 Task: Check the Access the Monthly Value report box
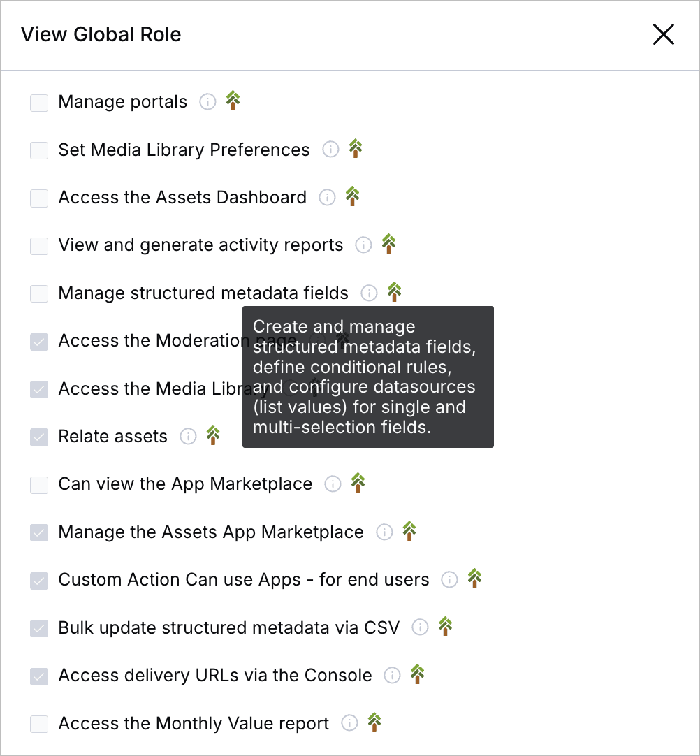[x=39, y=724]
